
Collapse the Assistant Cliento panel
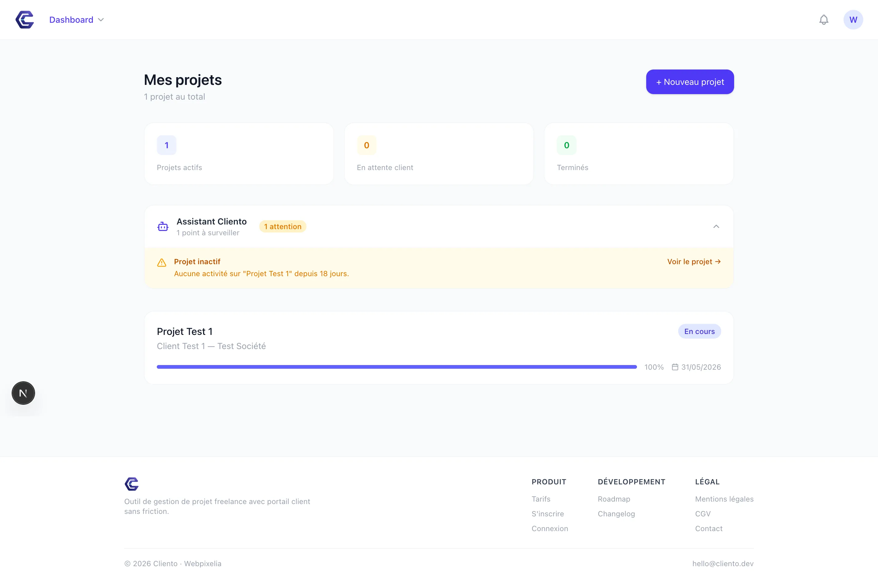tap(716, 226)
